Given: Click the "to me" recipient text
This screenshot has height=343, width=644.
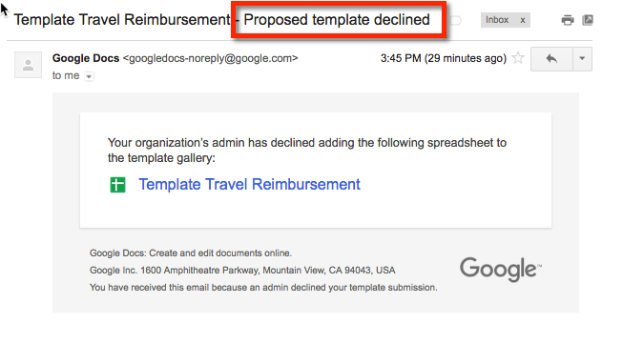Looking at the screenshot, I should (66, 75).
